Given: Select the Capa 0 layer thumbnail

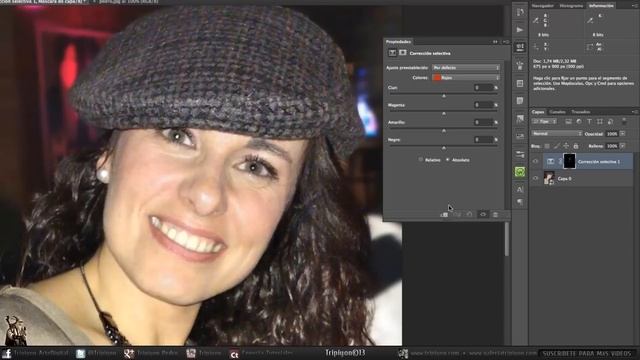Looking at the screenshot, I should coord(549,178).
